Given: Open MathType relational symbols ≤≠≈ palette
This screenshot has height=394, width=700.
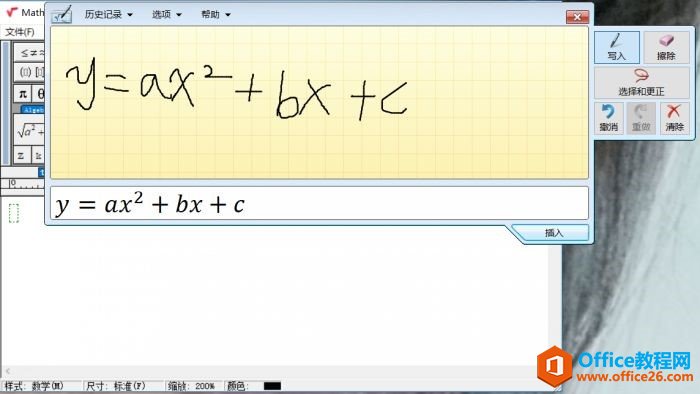Looking at the screenshot, I should pyautogui.click(x=30, y=53).
